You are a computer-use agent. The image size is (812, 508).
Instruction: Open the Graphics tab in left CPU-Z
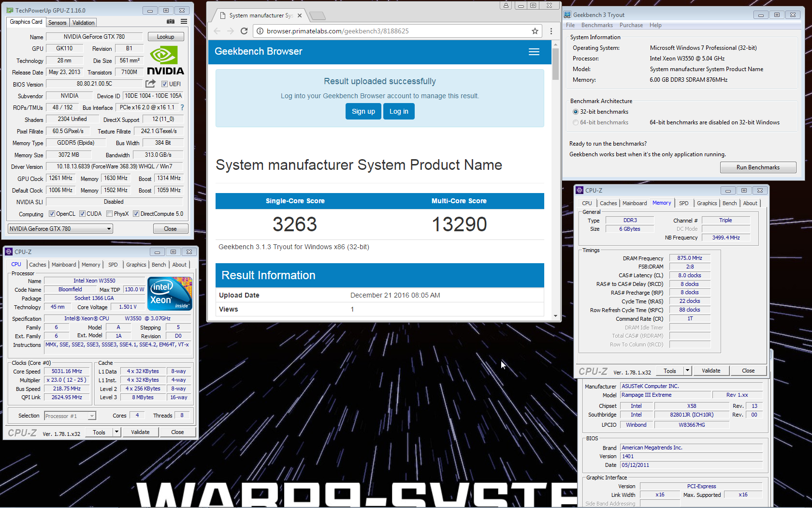pos(136,265)
